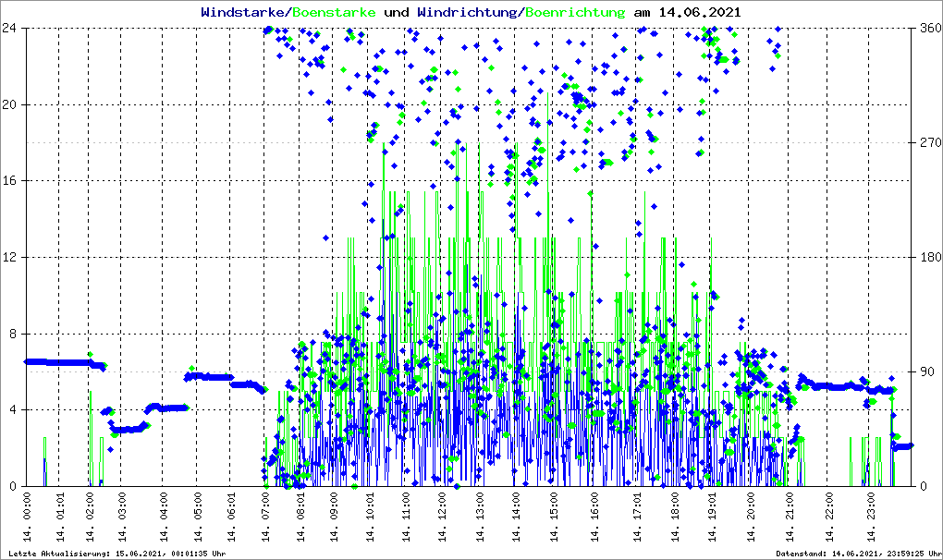Click the time label '14. 08:01'
This screenshot has width=943, height=560.
[300, 517]
